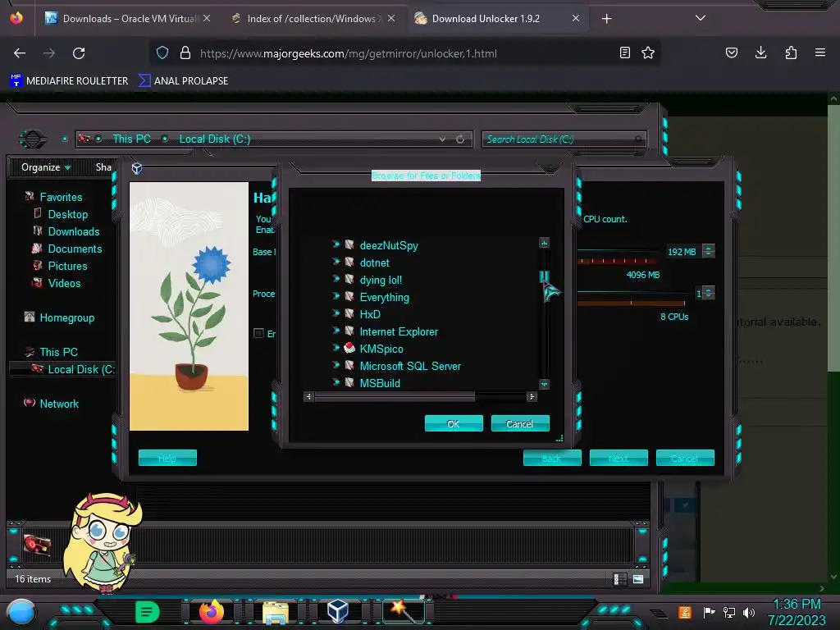Click Explorer search Local Disk field
This screenshot has height=630, width=840.
563,139
